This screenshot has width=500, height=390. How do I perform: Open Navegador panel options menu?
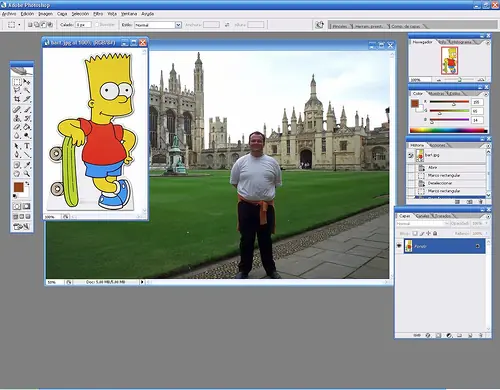[488, 42]
